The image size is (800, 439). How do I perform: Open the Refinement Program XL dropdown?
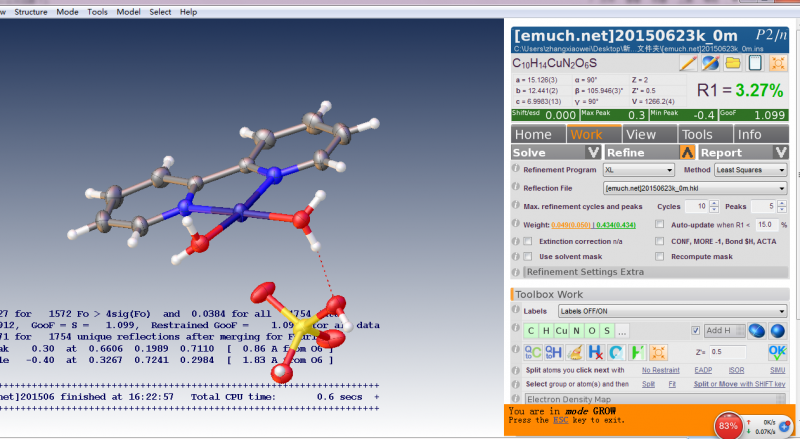click(x=639, y=170)
